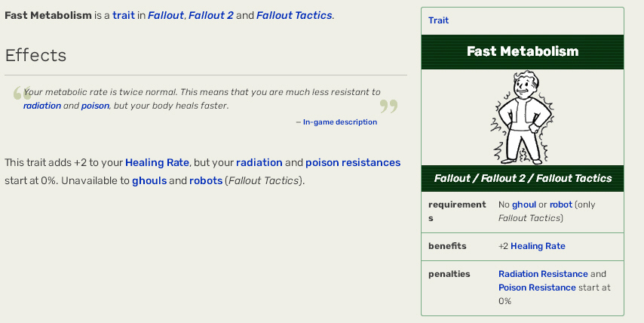
Task: Follow the ghouls link in effects paragraph
Action: coord(149,181)
